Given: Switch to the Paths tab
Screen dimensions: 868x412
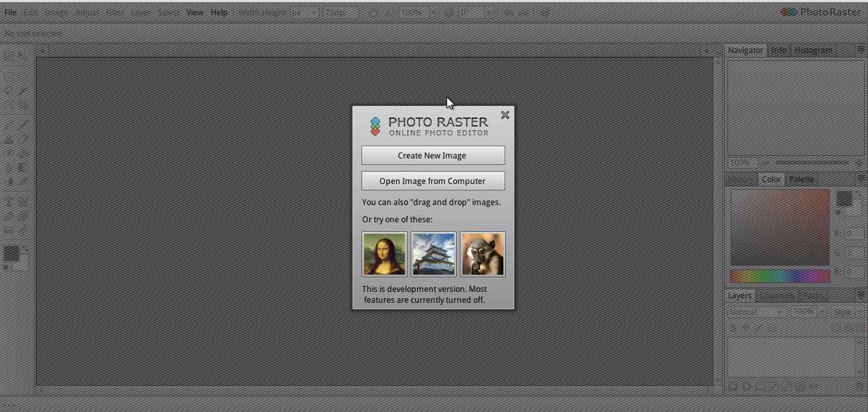Looking at the screenshot, I should (x=813, y=296).
